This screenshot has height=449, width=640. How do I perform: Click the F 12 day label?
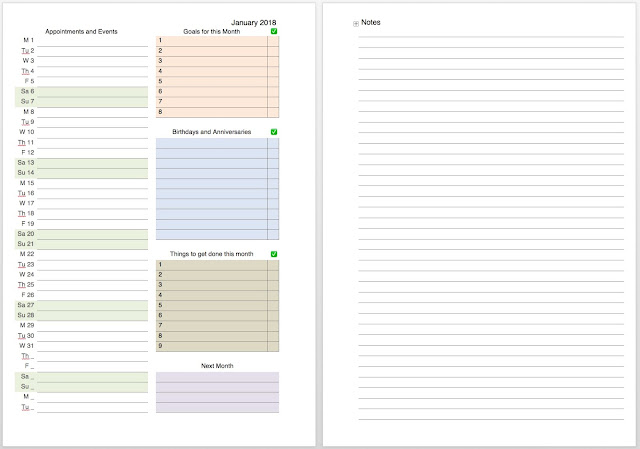[28, 152]
